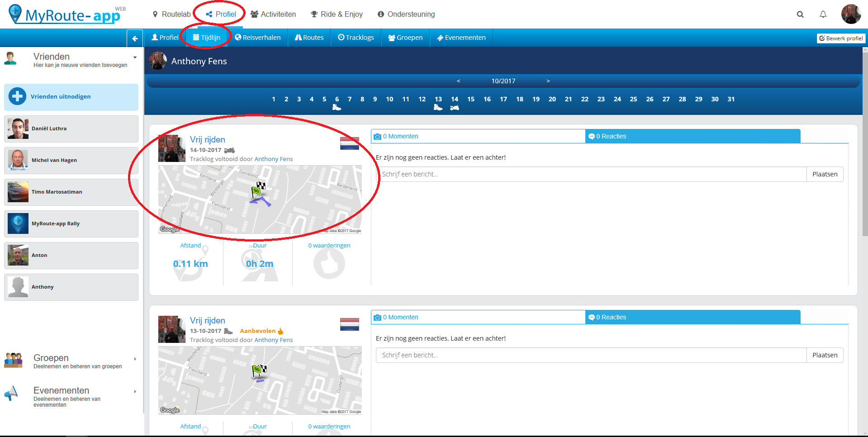The height and width of the screenshot is (437, 868).
Task: Select 0 Momenten tab in the first entry
Action: click(478, 136)
